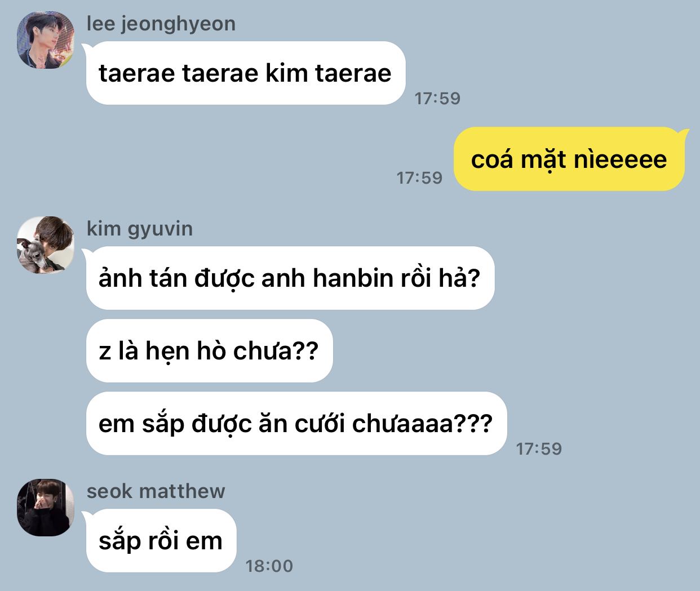
Task: Click the 17:59 timestamp beside the ăn cưới message
Action: (x=539, y=448)
